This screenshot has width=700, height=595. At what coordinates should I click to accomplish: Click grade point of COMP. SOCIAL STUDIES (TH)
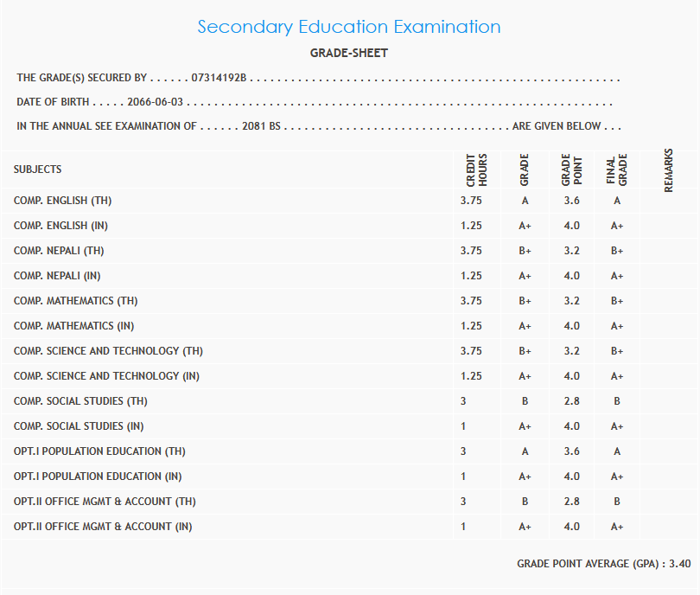(571, 401)
